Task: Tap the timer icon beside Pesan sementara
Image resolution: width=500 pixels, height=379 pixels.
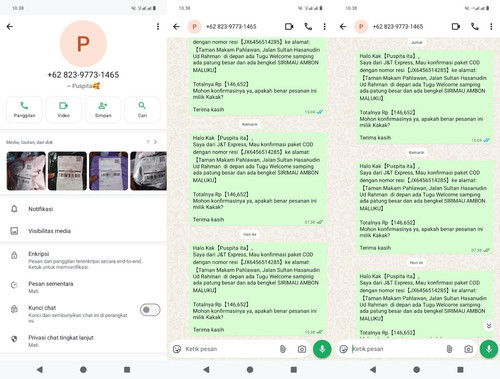Action: pyautogui.click(x=14, y=285)
